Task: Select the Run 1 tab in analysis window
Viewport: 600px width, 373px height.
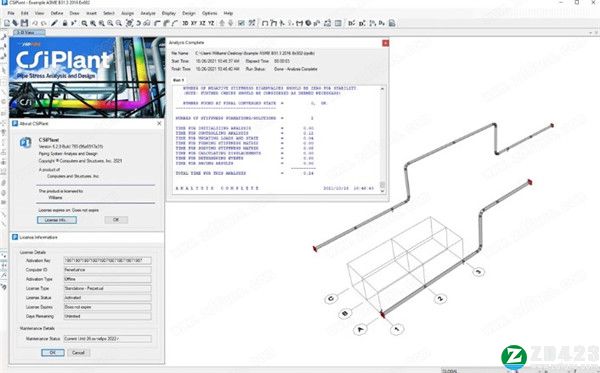Action: coord(178,80)
